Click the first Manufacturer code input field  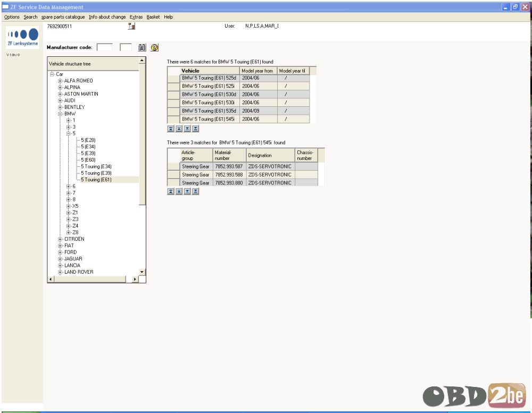(104, 47)
